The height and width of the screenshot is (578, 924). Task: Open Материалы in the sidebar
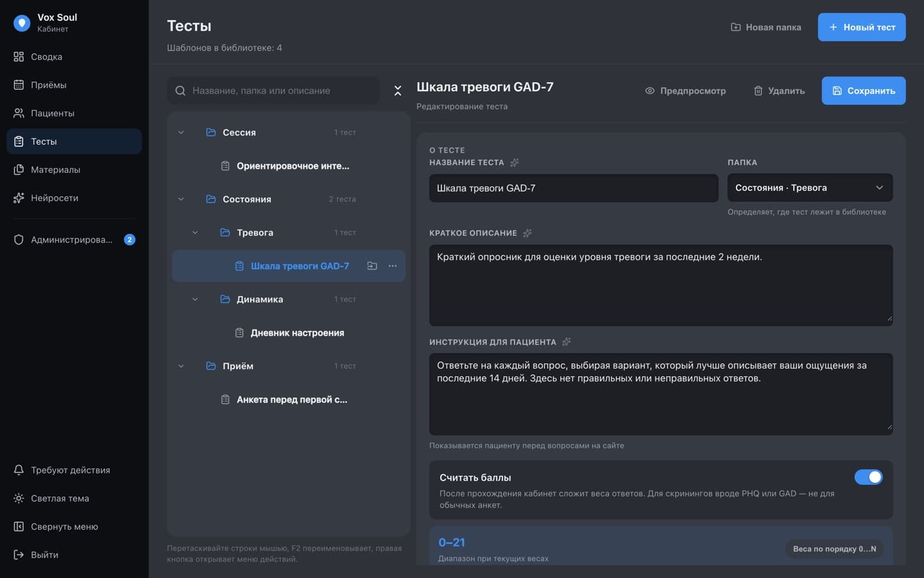[74, 170]
